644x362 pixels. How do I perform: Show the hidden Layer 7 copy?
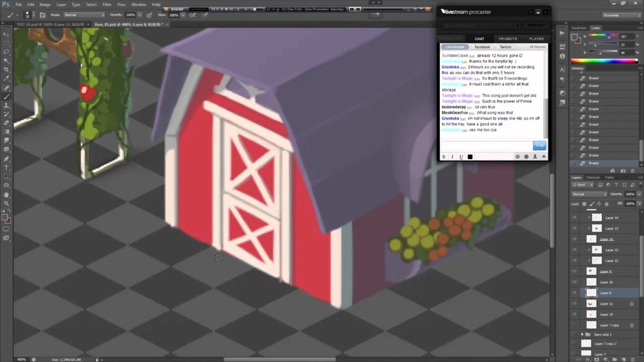click(574, 325)
